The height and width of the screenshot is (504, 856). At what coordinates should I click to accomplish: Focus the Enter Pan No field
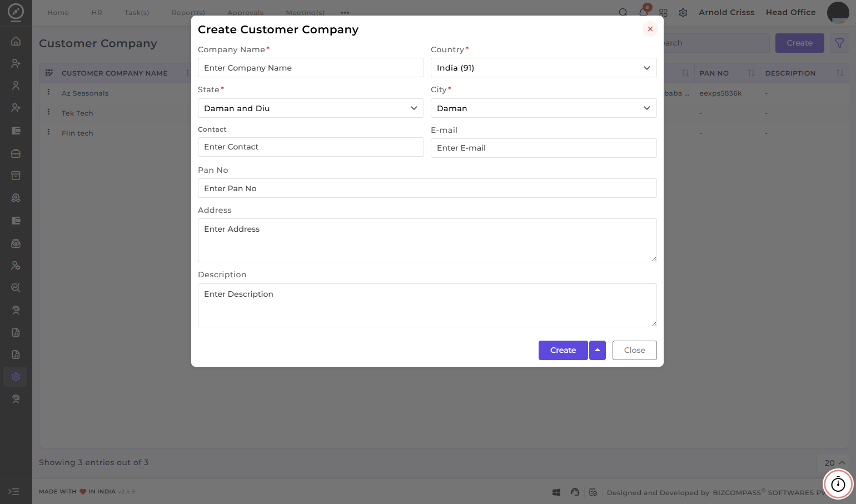[x=427, y=188]
